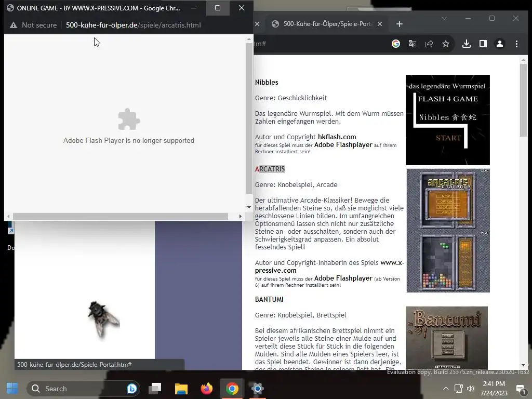
Task: Toggle the Chrome side panel icon
Action: pyautogui.click(x=483, y=44)
